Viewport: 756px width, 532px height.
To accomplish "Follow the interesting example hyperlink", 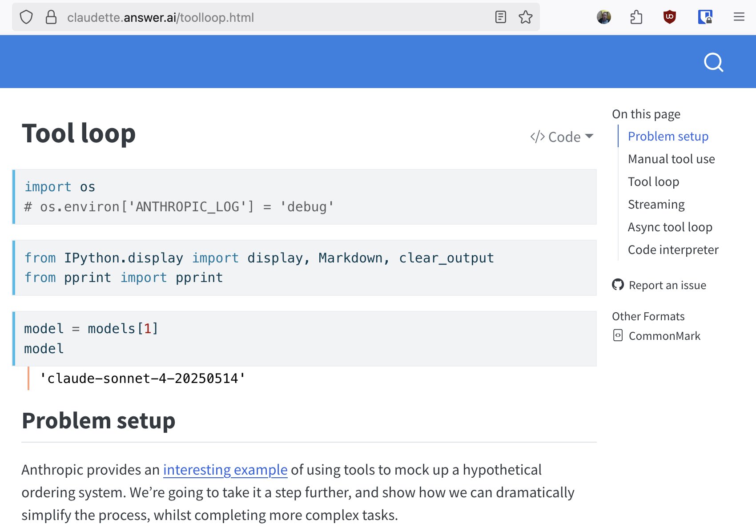I will coord(225,470).
